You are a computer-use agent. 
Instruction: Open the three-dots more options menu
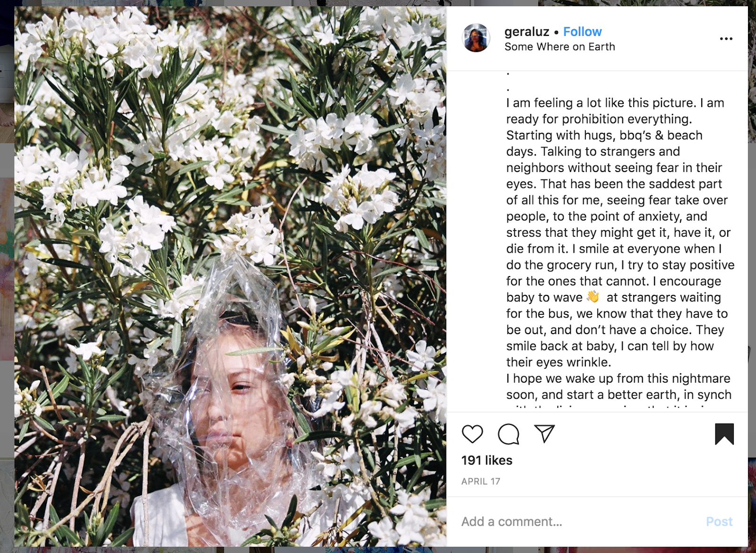(726, 39)
